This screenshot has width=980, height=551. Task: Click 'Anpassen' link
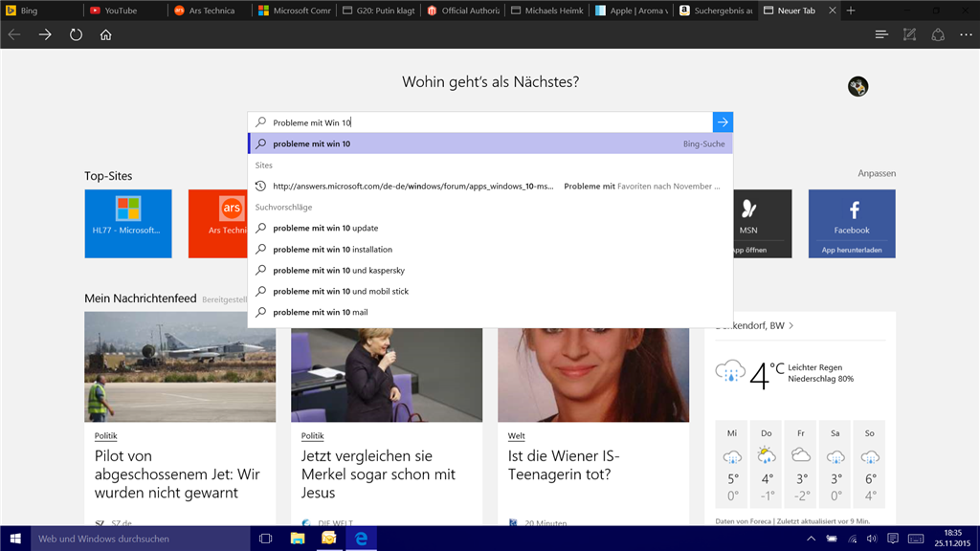(877, 173)
